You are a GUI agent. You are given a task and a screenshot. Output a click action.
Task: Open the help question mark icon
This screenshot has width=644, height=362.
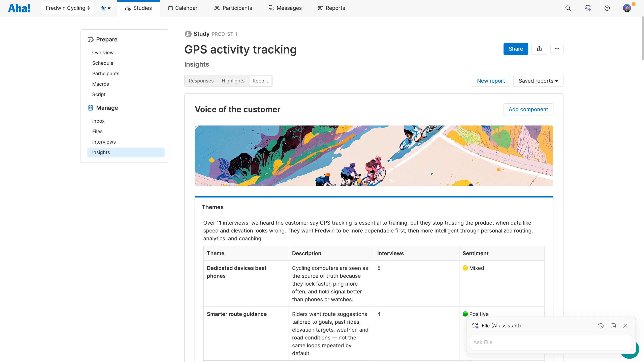607,8
